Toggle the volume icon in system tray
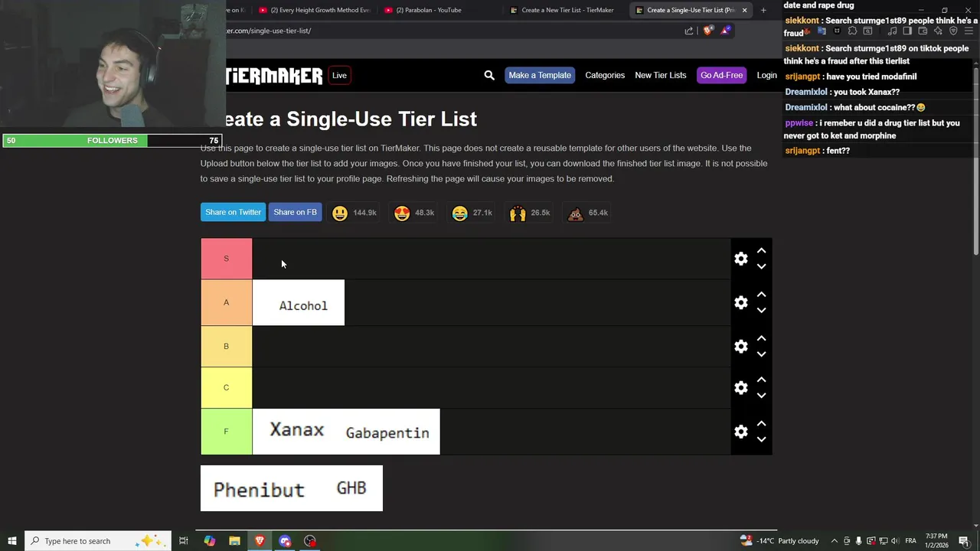 pyautogui.click(x=895, y=541)
